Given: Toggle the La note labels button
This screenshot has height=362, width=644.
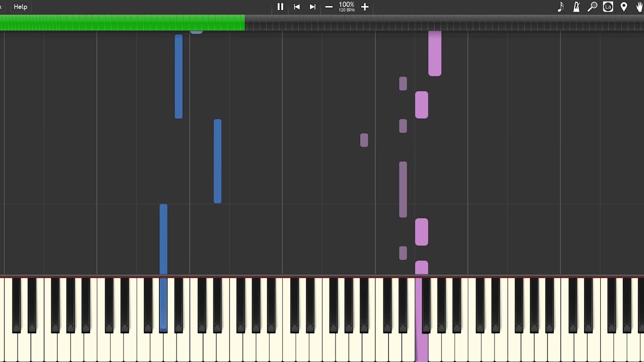Looking at the screenshot, I should [x=608, y=7].
